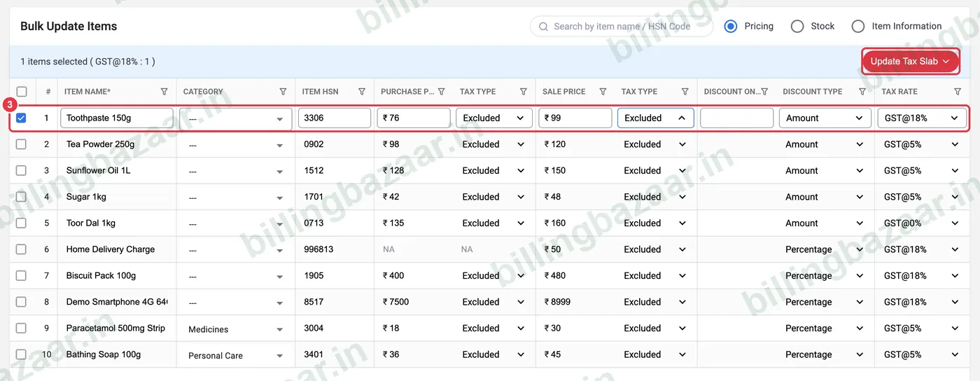Open Tea Powder 250g tax rate dropdown
This screenshot has width=980, height=381.
coord(921,144)
